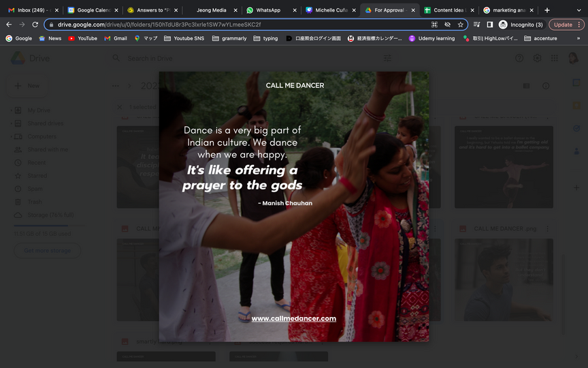Open the side panel icon in toolbar
Screen dimensions: 588x368
click(x=490, y=25)
